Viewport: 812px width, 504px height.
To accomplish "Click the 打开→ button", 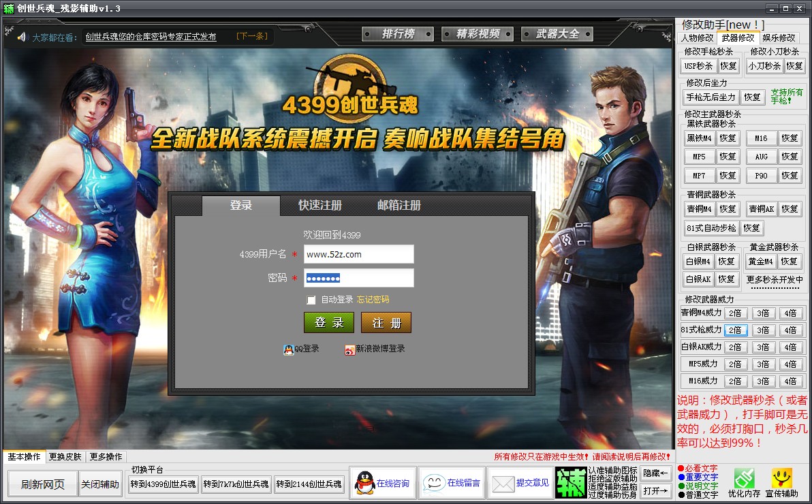I will coord(655,490).
